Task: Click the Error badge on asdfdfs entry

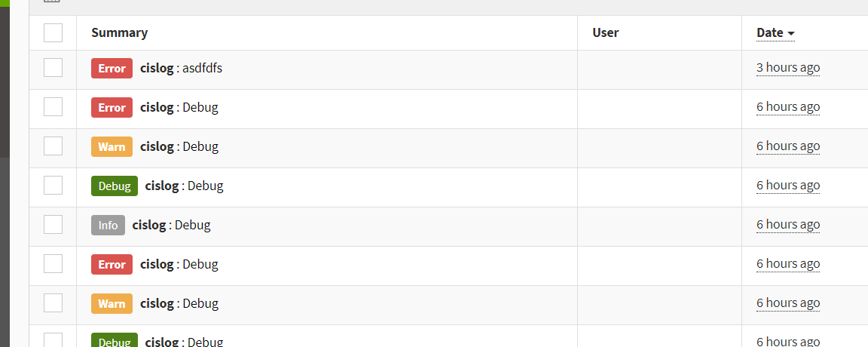Action: (x=112, y=68)
